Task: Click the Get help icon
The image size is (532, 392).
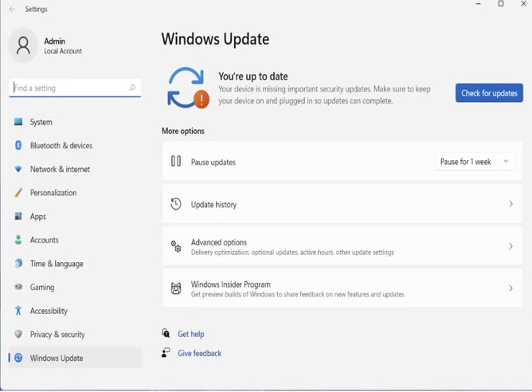Action: [166, 333]
